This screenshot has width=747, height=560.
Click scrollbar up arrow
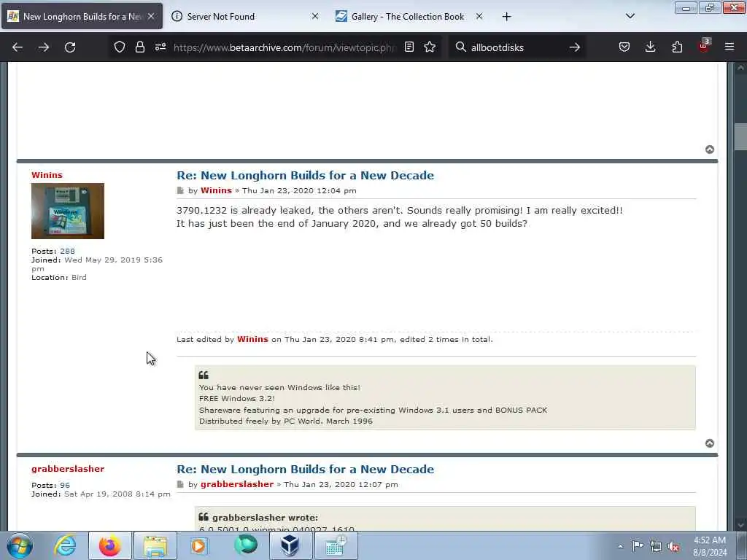(x=740, y=68)
